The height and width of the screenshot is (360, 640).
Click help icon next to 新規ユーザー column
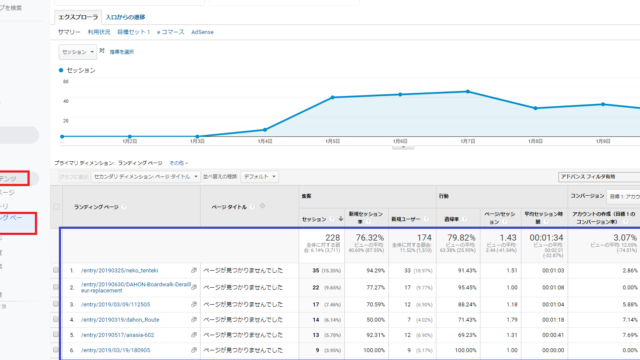coord(426,219)
